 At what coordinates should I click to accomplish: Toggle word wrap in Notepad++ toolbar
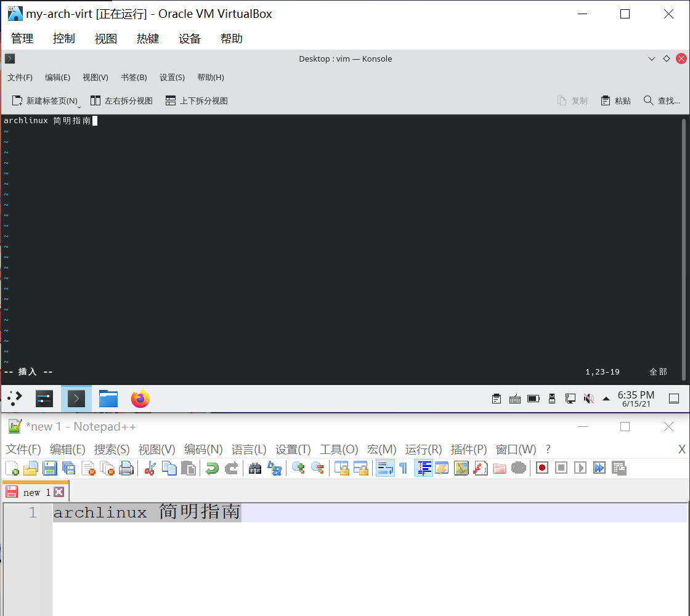coord(385,468)
